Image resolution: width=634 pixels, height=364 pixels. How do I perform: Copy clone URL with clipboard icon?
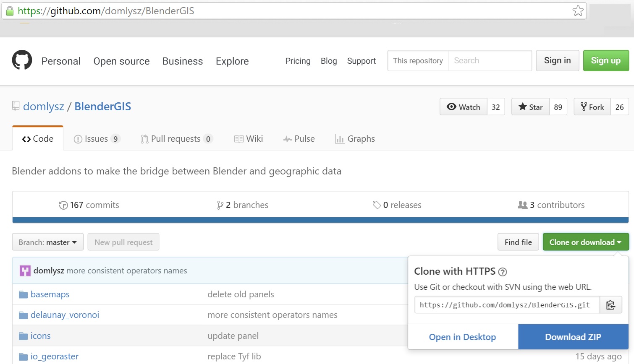click(x=610, y=305)
